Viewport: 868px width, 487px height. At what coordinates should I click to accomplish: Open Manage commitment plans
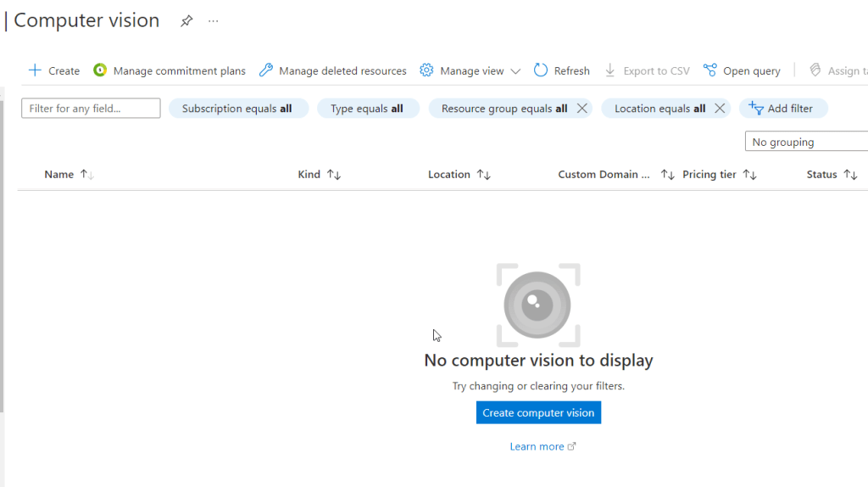pos(170,70)
